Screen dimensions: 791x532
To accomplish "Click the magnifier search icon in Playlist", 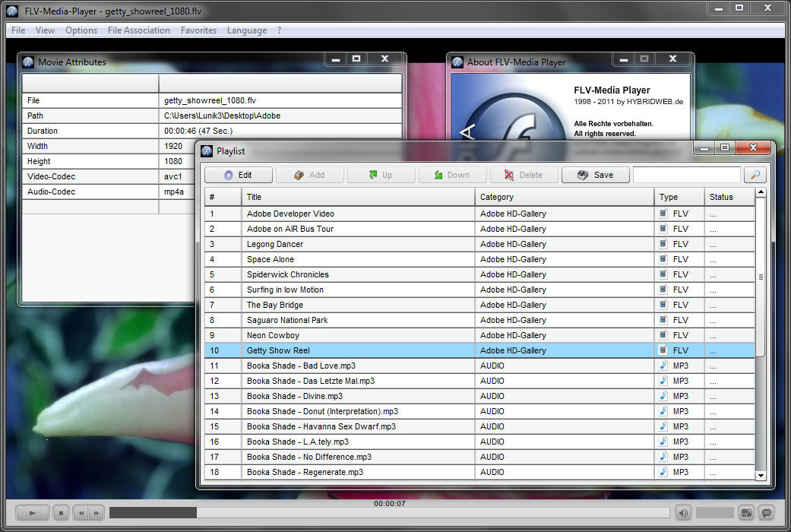I will pyautogui.click(x=755, y=175).
